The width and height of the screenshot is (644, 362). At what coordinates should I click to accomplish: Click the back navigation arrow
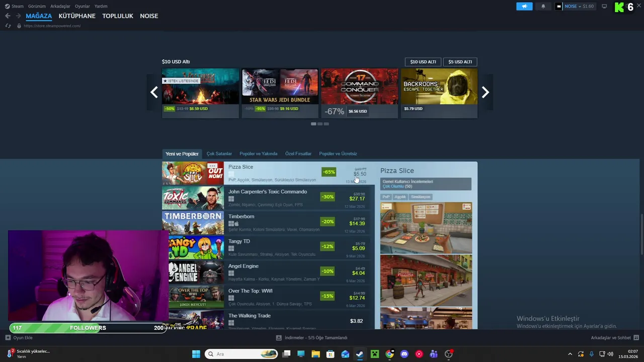click(8, 16)
